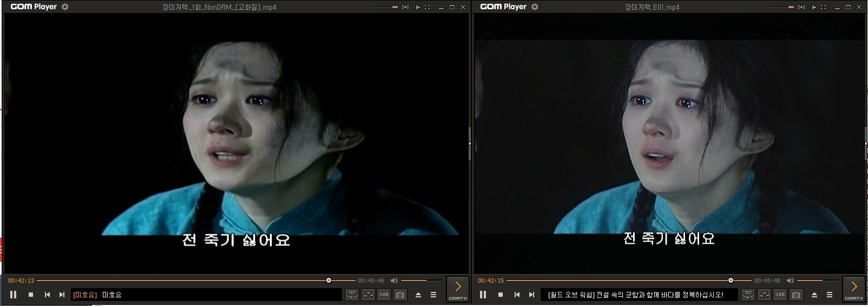Click the right player's seek bar

(628, 281)
